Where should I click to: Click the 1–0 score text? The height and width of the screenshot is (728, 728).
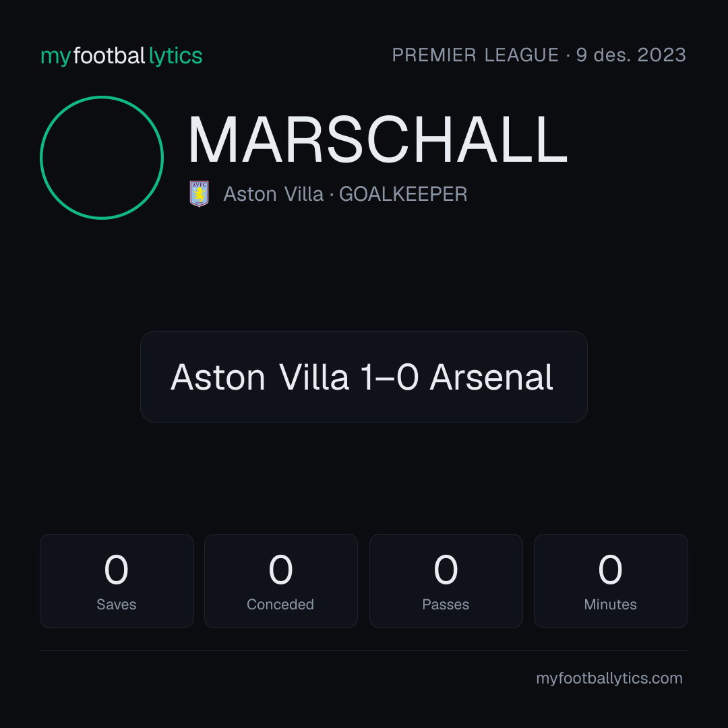(390, 377)
